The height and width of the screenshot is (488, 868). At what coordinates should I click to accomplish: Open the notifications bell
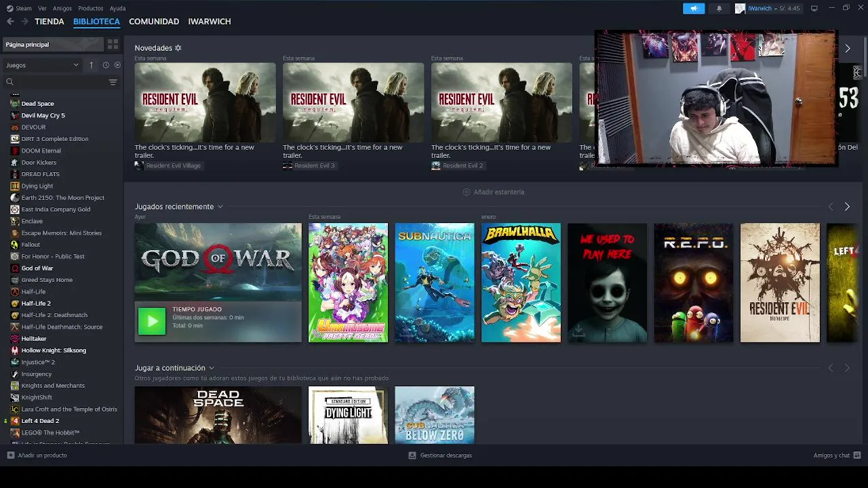[719, 8]
